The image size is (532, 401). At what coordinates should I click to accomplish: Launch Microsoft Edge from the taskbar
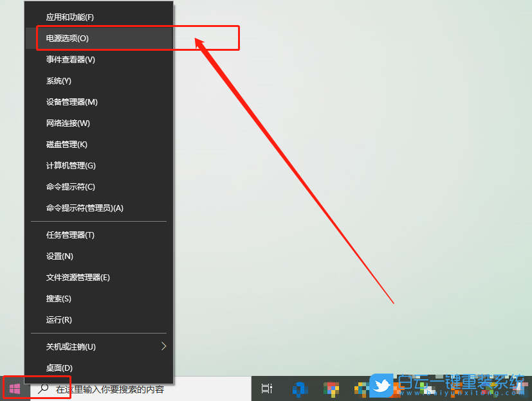click(299, 388)
